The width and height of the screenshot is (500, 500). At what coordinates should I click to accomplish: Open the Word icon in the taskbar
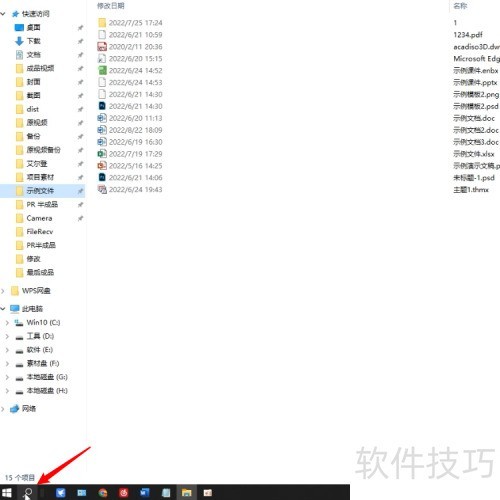tap(145, 492)
